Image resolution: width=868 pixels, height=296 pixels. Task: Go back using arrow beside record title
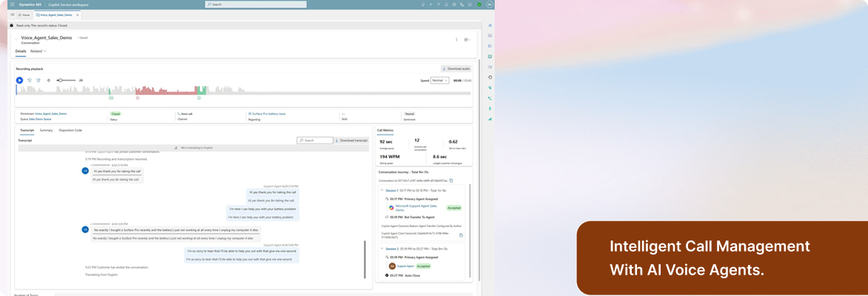[x=17, y=38]
